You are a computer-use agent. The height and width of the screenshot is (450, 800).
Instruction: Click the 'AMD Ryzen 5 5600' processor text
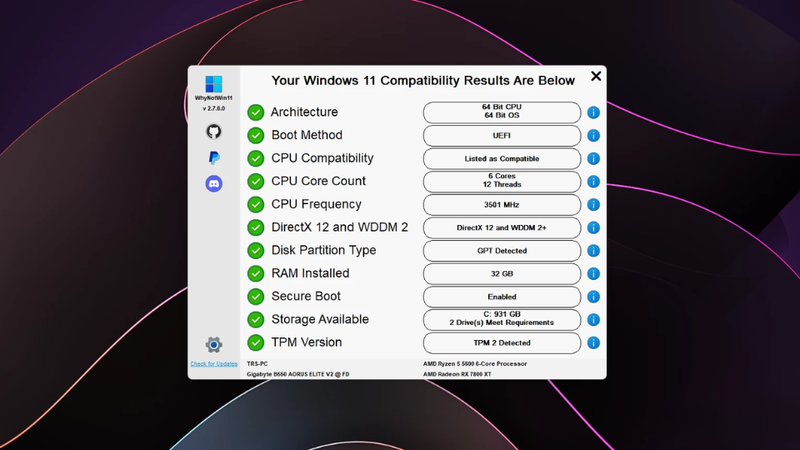coord(475,364)
